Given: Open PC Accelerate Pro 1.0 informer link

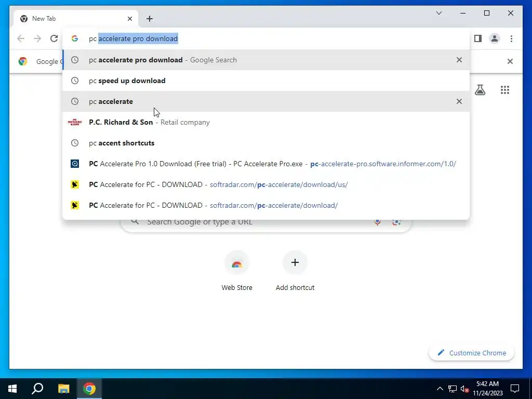Looking at the screenshot, I should point(266,164).
